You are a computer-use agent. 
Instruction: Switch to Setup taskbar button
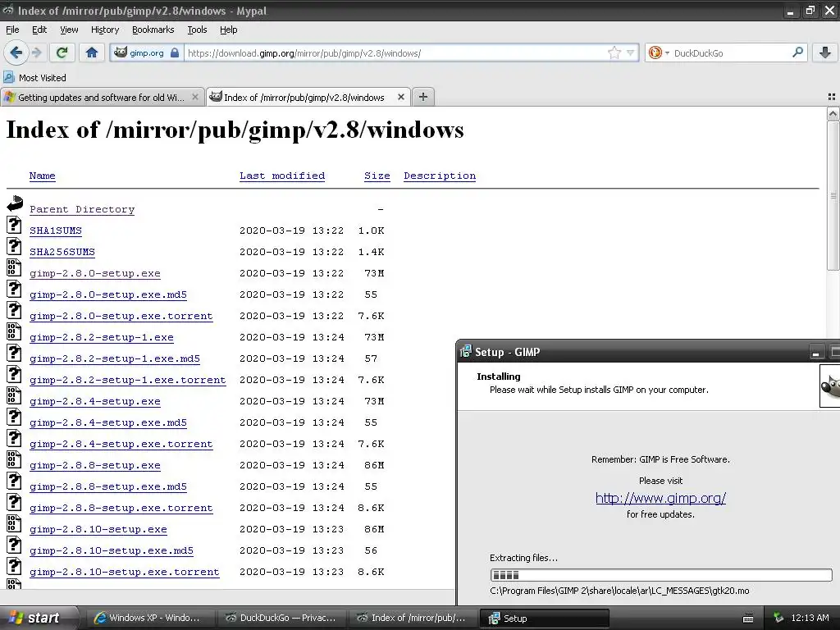tap(544, 619)
